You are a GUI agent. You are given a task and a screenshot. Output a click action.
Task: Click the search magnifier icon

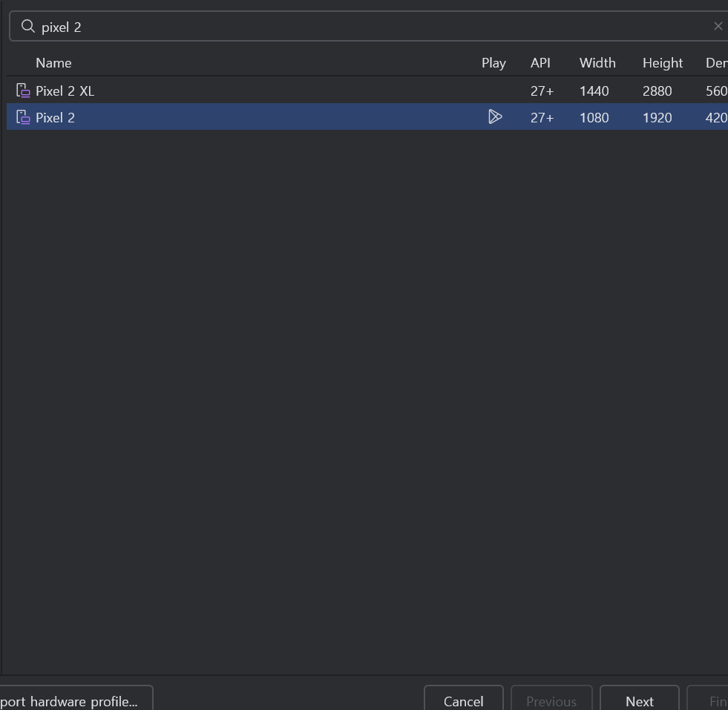[x=28, y=27]
